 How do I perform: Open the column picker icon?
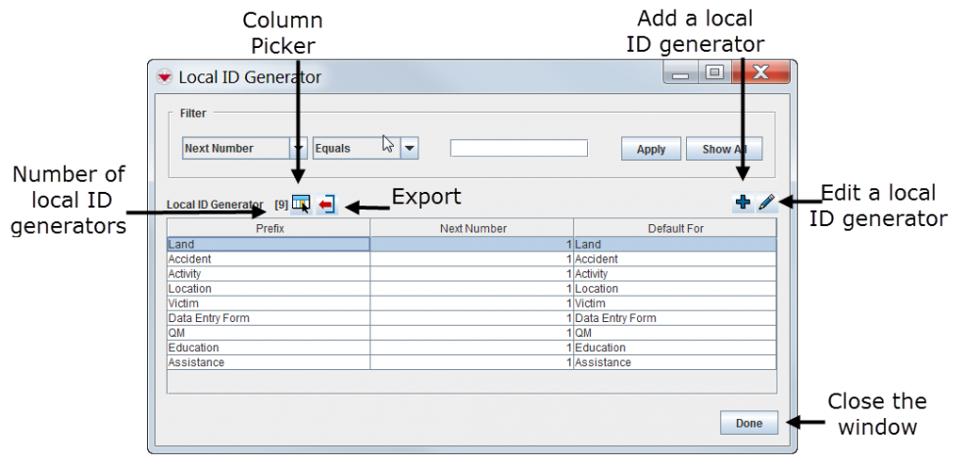(301, 203)
